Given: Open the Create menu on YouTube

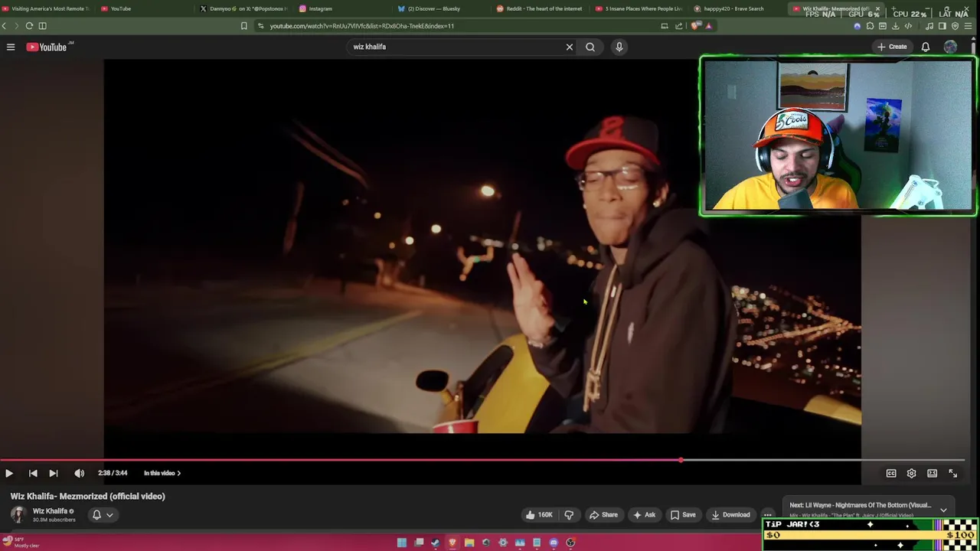Looking at the screenshot, I should [893, 47].
